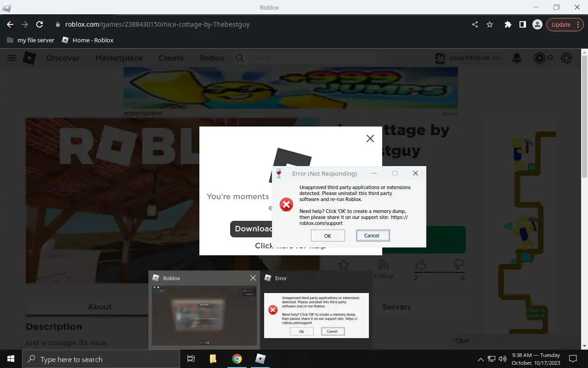Like the game with thumbs up
This screenshot has width=588, height=368.
pos(420,264)
